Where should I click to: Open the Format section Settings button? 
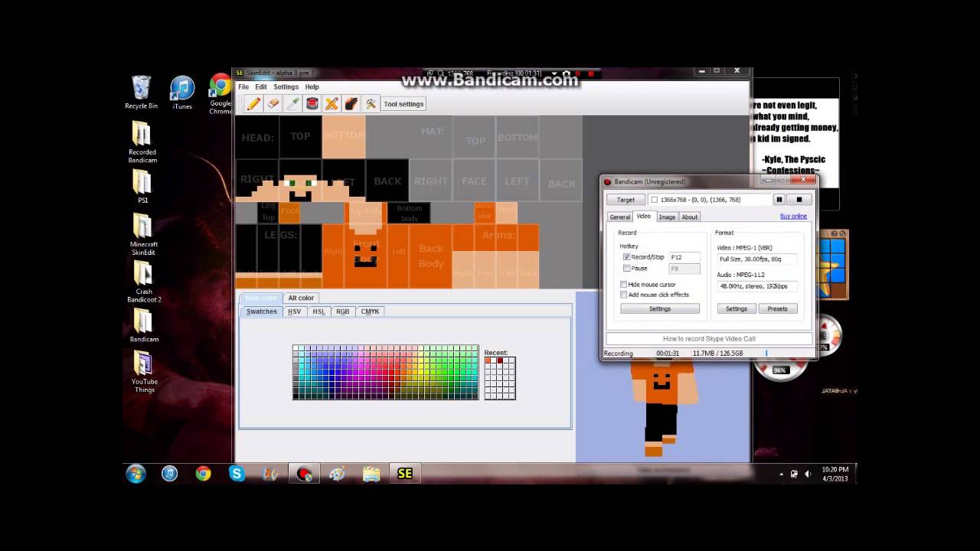pyautogui.click(x=737, y=309)
